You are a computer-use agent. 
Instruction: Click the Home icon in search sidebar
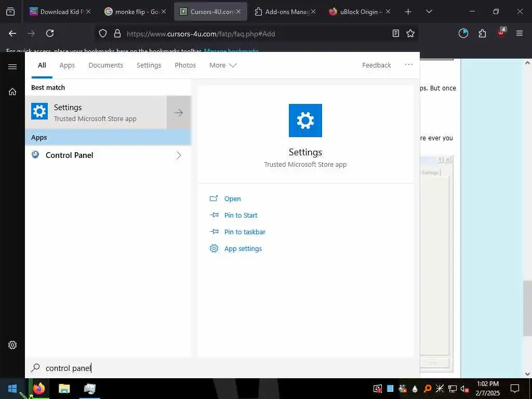(x=12, y=92)
